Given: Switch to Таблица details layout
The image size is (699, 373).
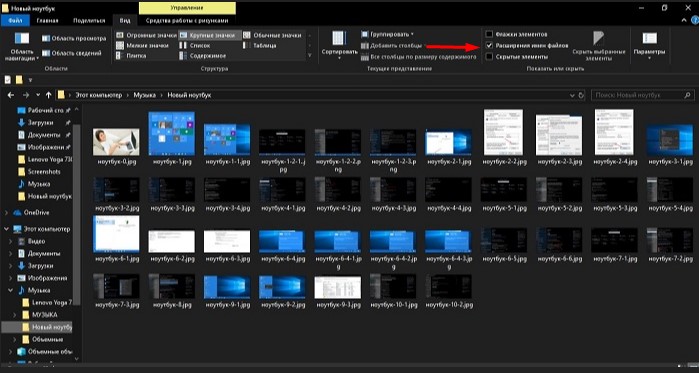Looking at the screenshot, I should (260, 45).
